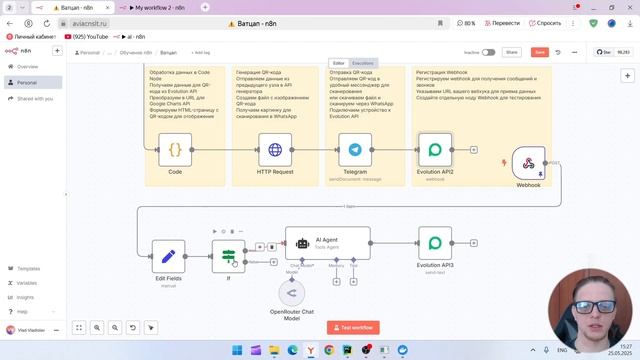Open Insights in sidebar

(33, 297)
